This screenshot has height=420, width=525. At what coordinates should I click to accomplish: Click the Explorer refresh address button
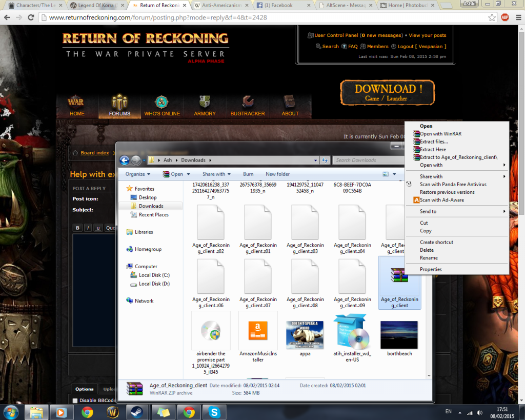click(325, 161)
